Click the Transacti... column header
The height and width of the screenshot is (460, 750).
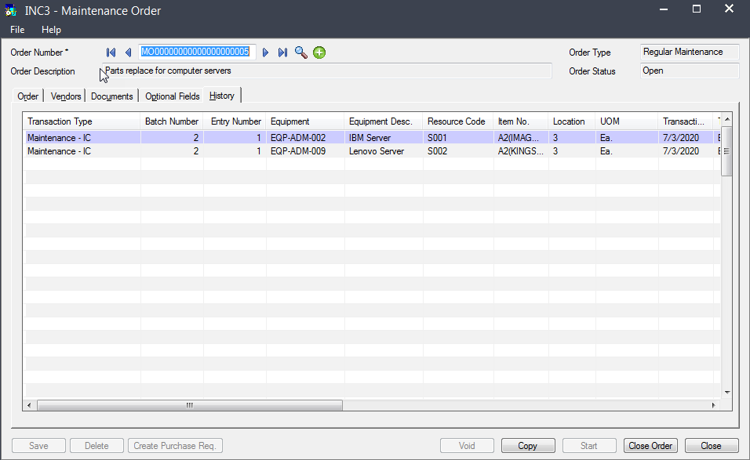686,121
